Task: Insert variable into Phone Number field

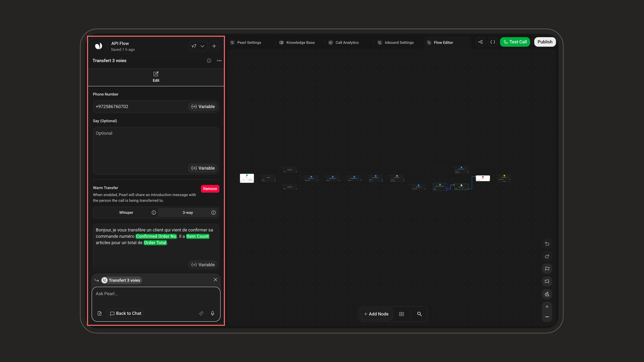Action: click(x=203, y=107)
